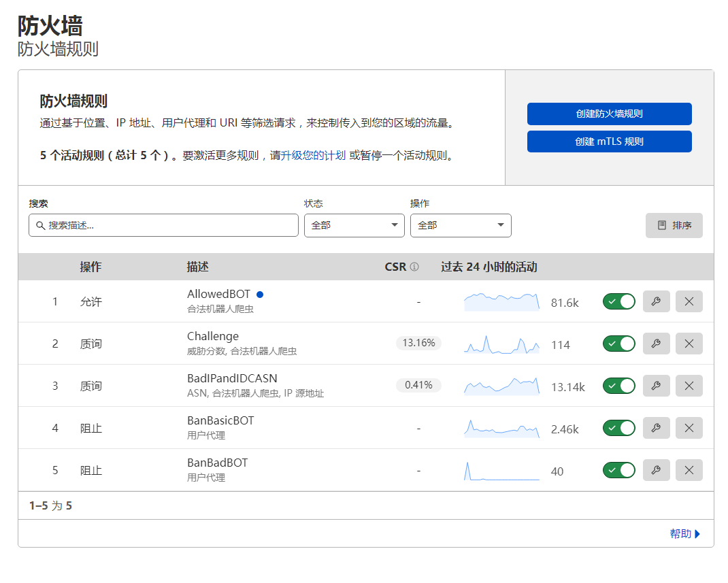Edit the BanBadBOT rule with the wrench icon
Viewport: 728px width, 583px height.
tap(656, 470)
